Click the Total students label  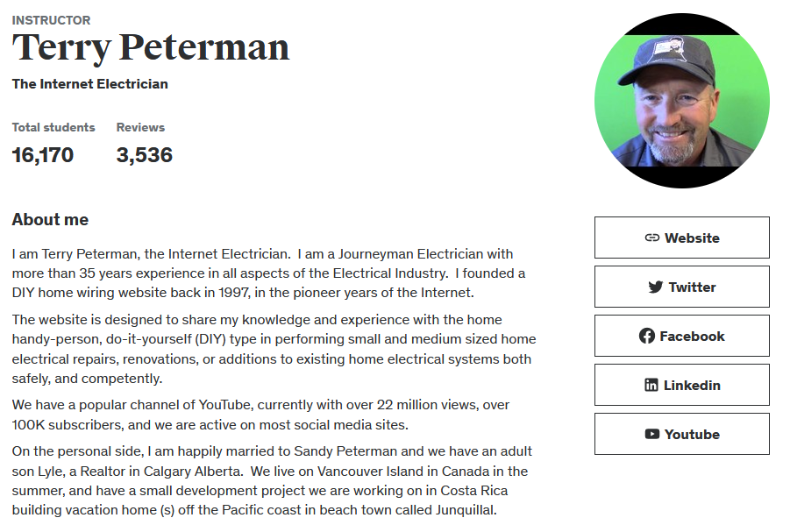coord(53,127)
